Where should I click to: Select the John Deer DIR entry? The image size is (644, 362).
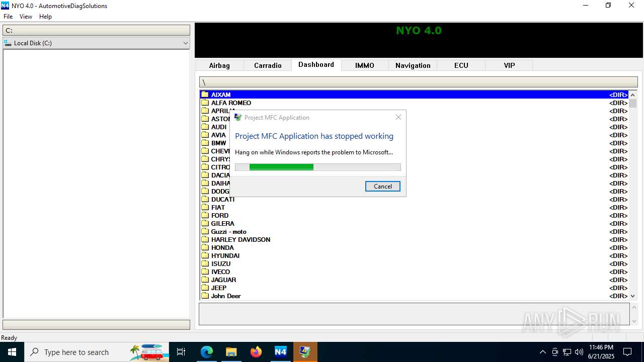[x=618, y=296]
